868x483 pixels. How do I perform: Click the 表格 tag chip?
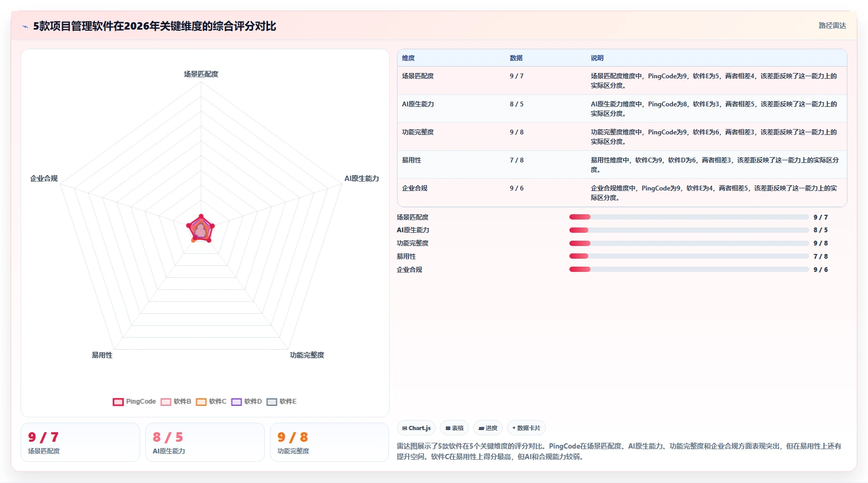coord(455,428)
